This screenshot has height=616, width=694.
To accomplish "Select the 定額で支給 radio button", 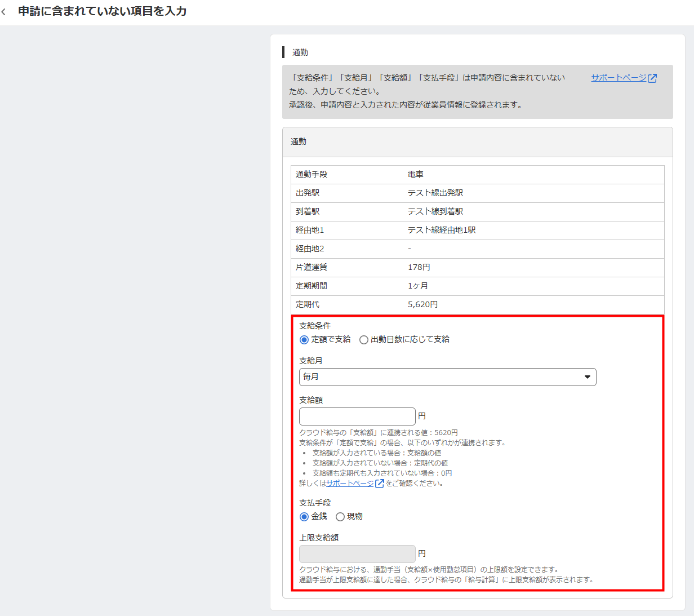I will tap(304, 340).
